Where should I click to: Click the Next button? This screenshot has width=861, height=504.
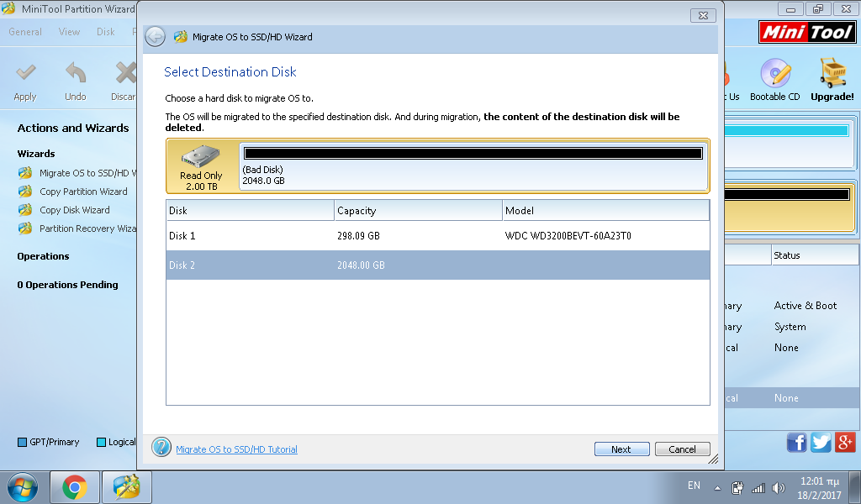(621, 449)
